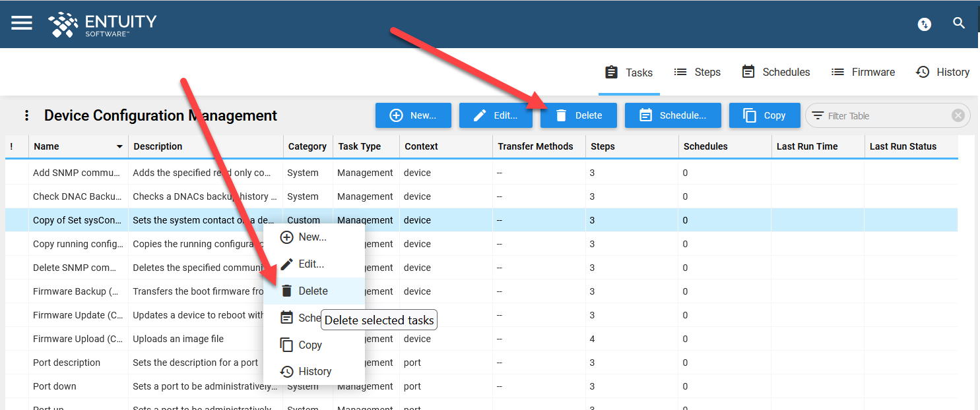Click 'Sets the description for a port' cell

click(195, 363)
